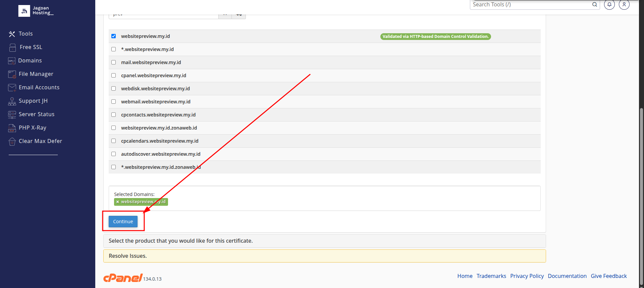Image resolution: width=644 pixels, height=288 pixels.
Task: Go to Domains in the sidebar
Action: [30, 61]
